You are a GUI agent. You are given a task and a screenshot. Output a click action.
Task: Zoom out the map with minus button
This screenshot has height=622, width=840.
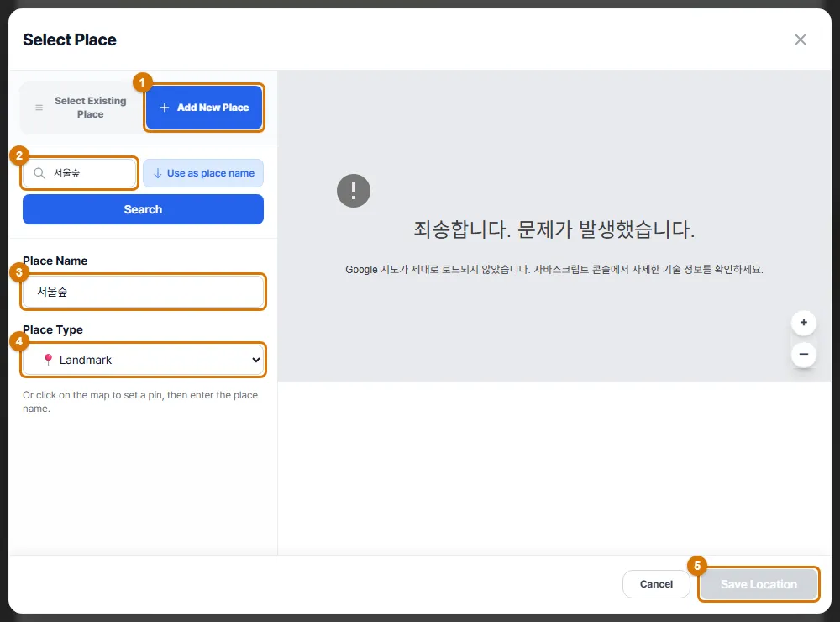[804, 354]
